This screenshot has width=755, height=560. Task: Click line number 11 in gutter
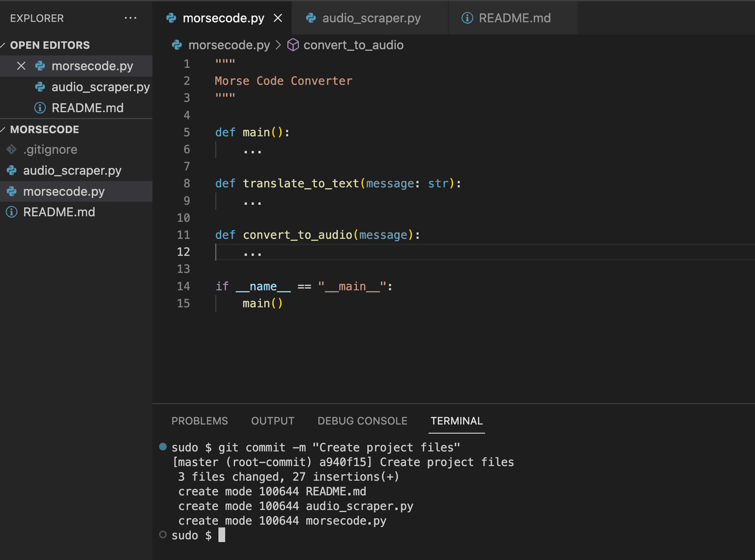[x=183, y=235]
